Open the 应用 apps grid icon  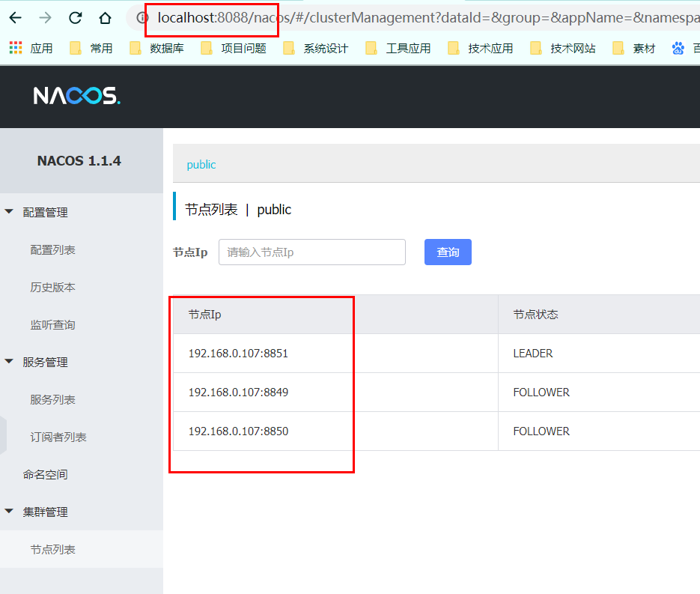(16, 48)
